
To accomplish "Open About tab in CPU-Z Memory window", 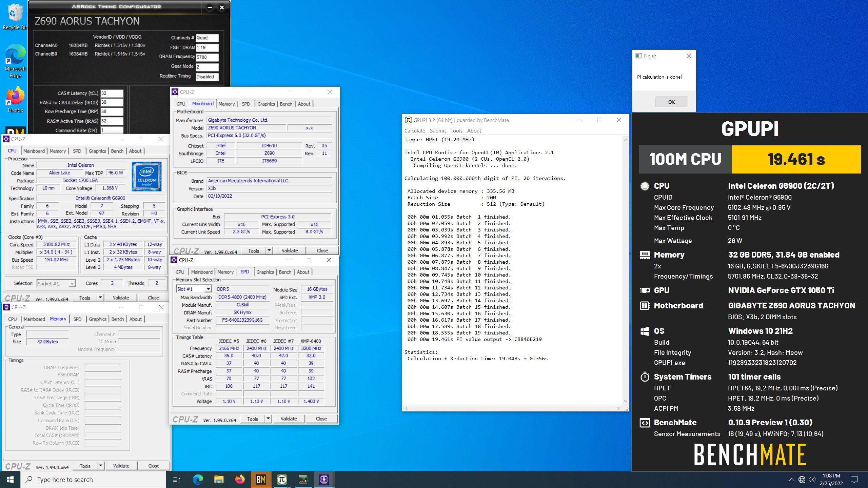I will (136, 319).
